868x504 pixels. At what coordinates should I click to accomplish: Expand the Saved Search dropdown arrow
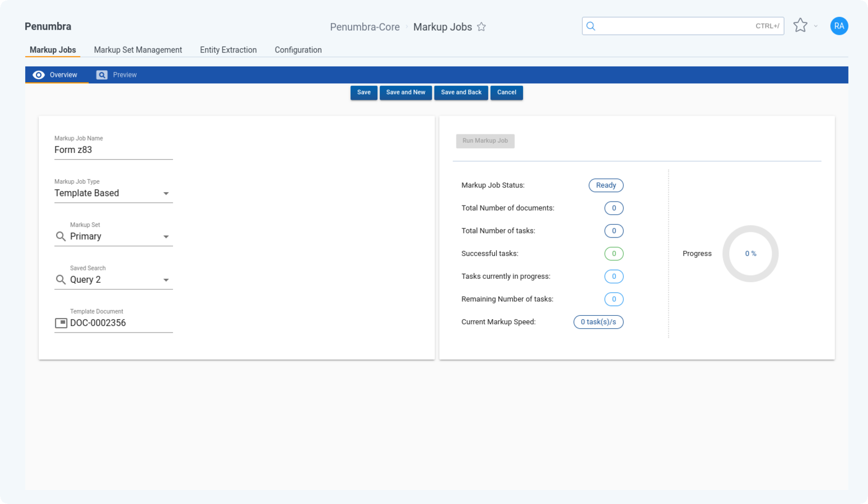pos(166,280)
